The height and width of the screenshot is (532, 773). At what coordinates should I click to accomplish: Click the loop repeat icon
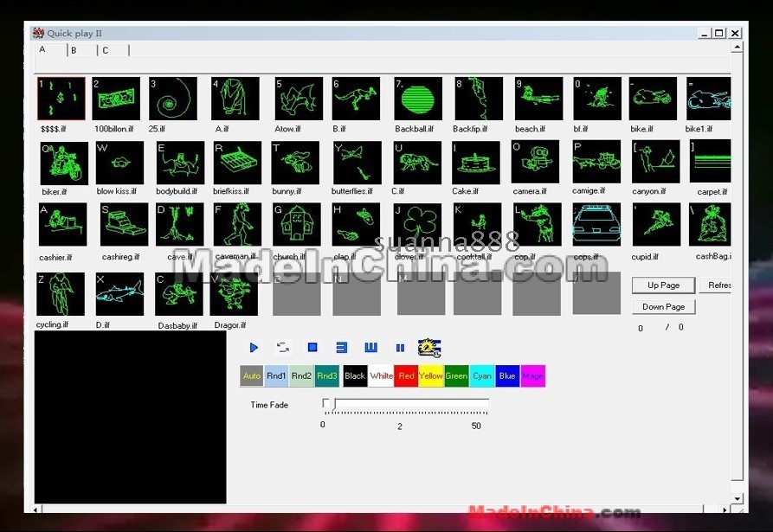click(x=283, y=348)
